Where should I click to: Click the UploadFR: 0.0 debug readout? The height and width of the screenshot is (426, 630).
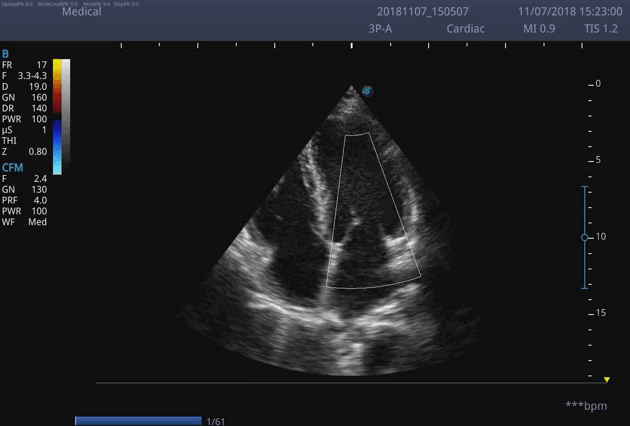(x=17, y=4)
